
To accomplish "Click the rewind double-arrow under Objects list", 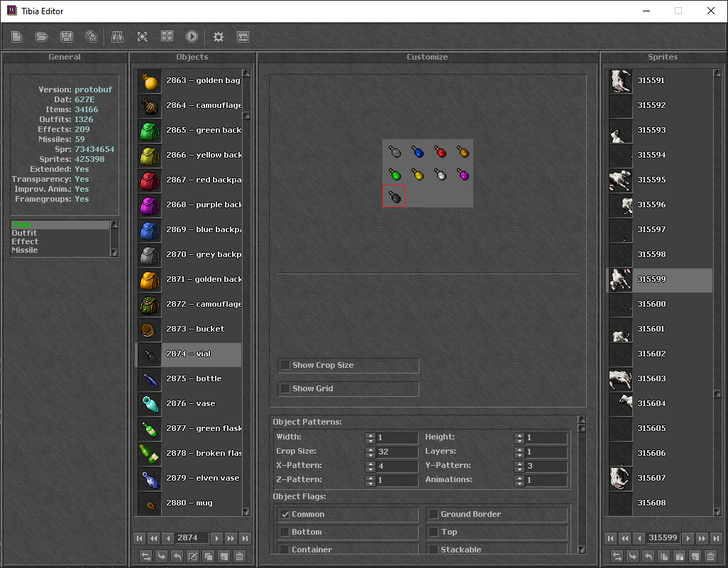I will pos(154,538).
